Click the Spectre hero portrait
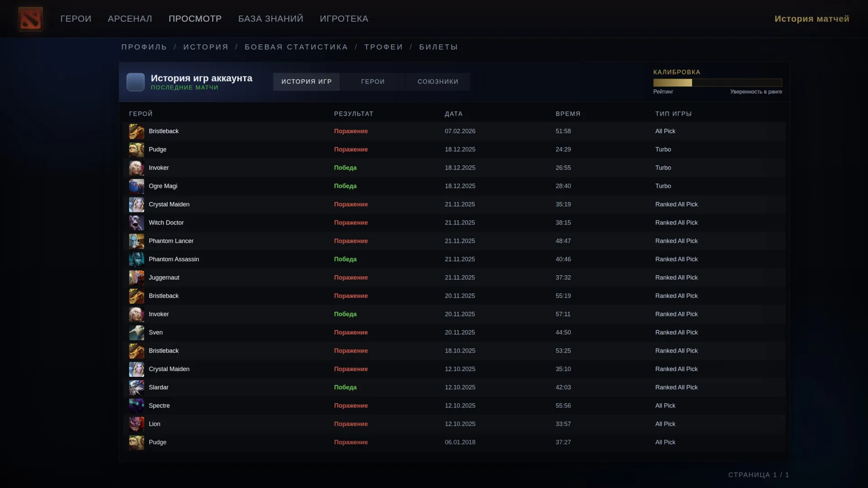868x488 pixels. coord(137,406)
